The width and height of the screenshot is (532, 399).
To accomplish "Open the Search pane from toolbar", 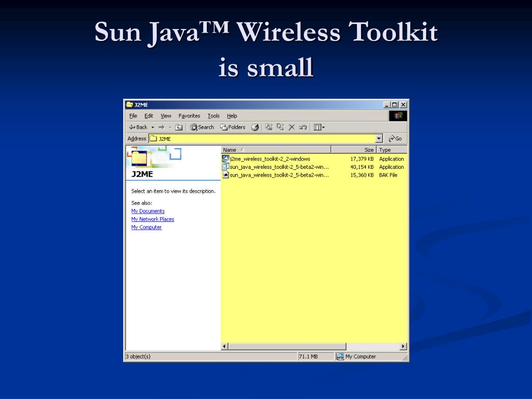I will [x=202, y=127].
